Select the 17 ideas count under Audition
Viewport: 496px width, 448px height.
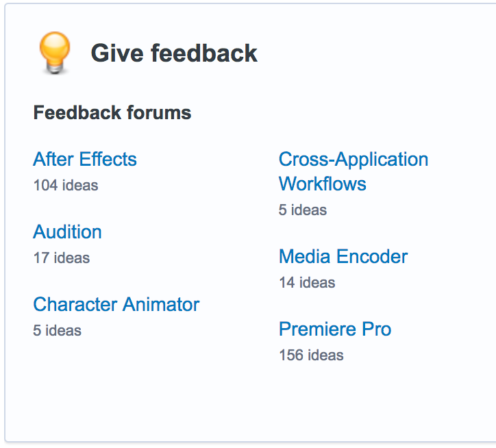point(62,258)
